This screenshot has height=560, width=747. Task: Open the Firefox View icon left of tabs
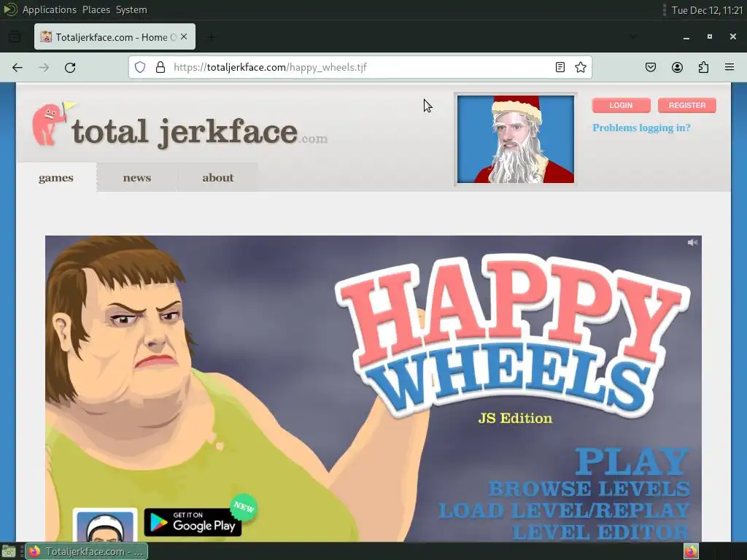coord(15,36)
